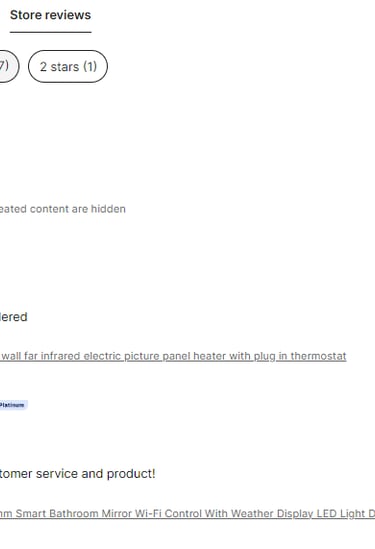Click the review title ending in 'lered'

pyautogui.click(x=13, y=317)
